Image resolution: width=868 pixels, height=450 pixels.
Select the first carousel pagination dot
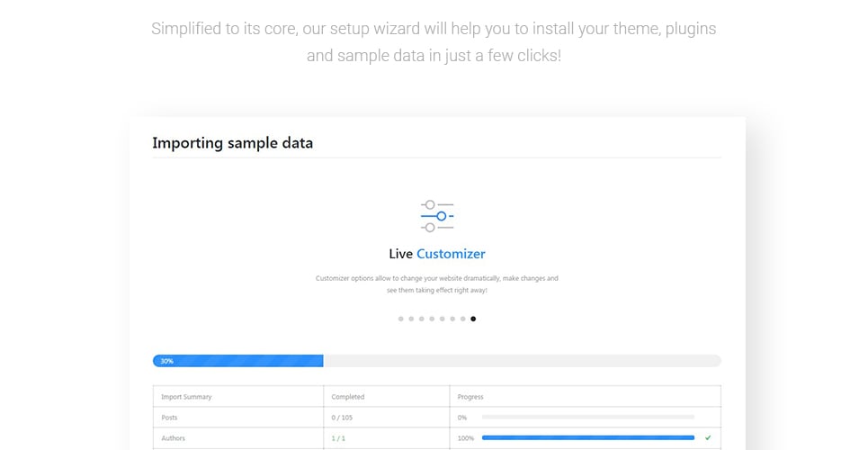click(401, 319)
